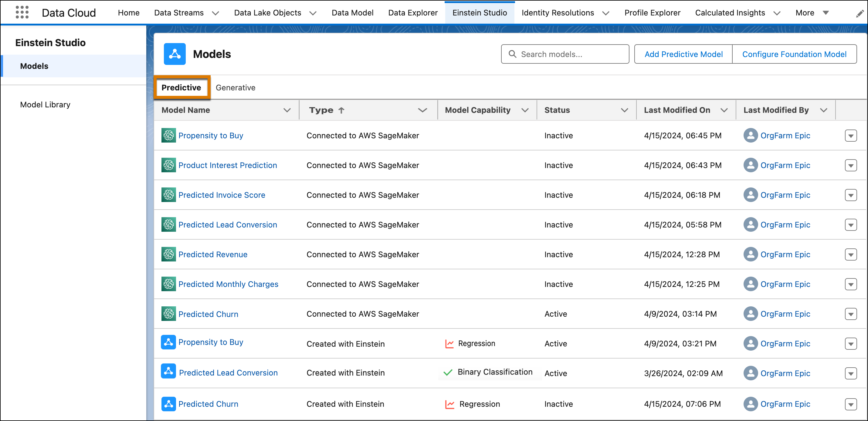This screenshot has height=421, width=868.
Task: Click the Predicted Monthly Charges model icon
Action: coord(168,284)
